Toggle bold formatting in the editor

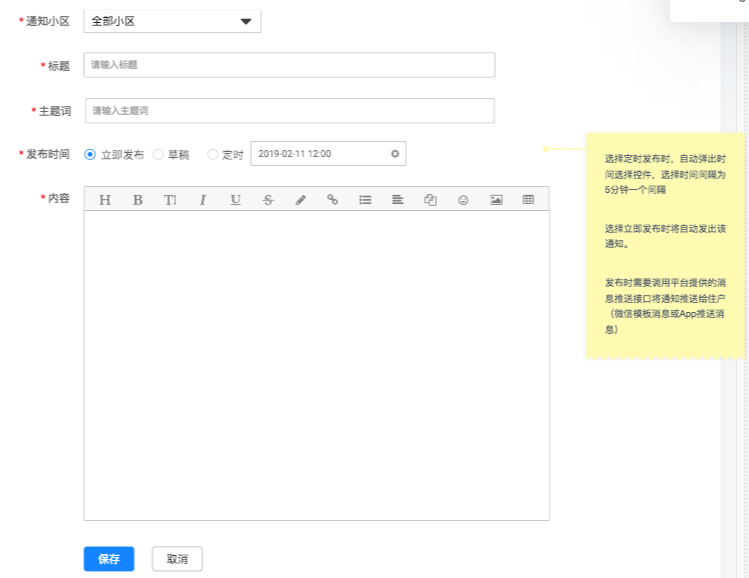tap(138, 200)
